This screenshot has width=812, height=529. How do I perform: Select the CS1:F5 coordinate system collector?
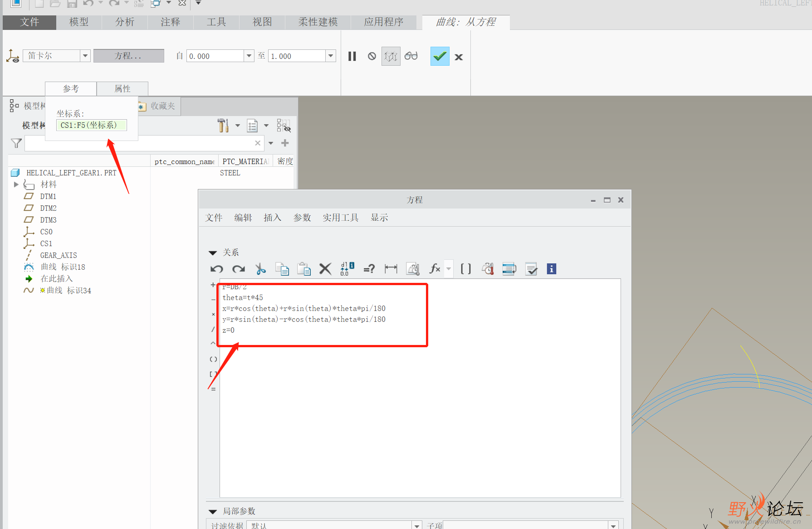coord(92,125)
